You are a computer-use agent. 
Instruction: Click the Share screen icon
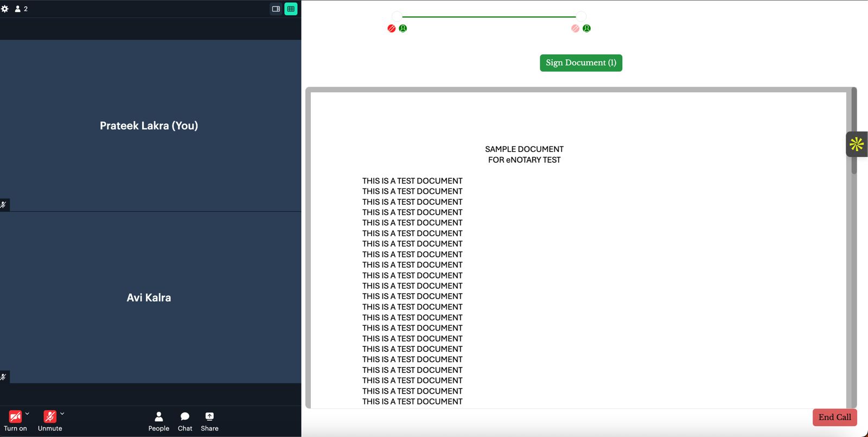209,421
